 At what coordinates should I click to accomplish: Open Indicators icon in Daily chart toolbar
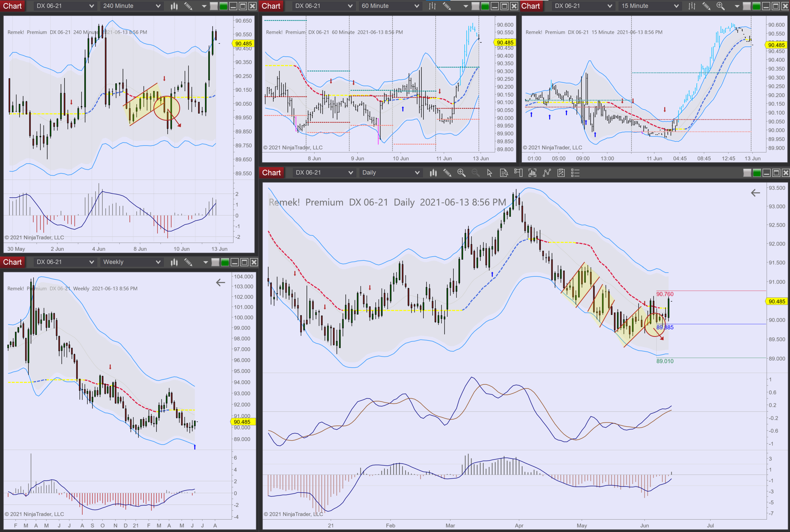tap(532, 173)
